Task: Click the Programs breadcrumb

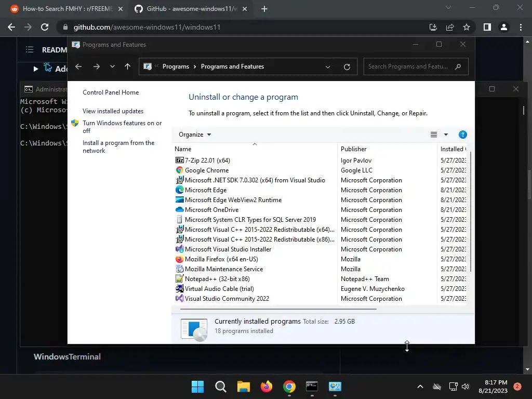Action: (176, 66)
